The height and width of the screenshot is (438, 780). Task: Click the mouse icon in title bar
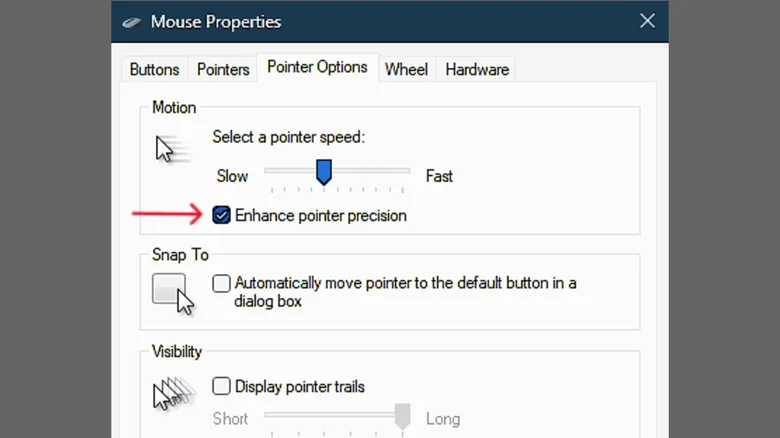click(132, 22)
